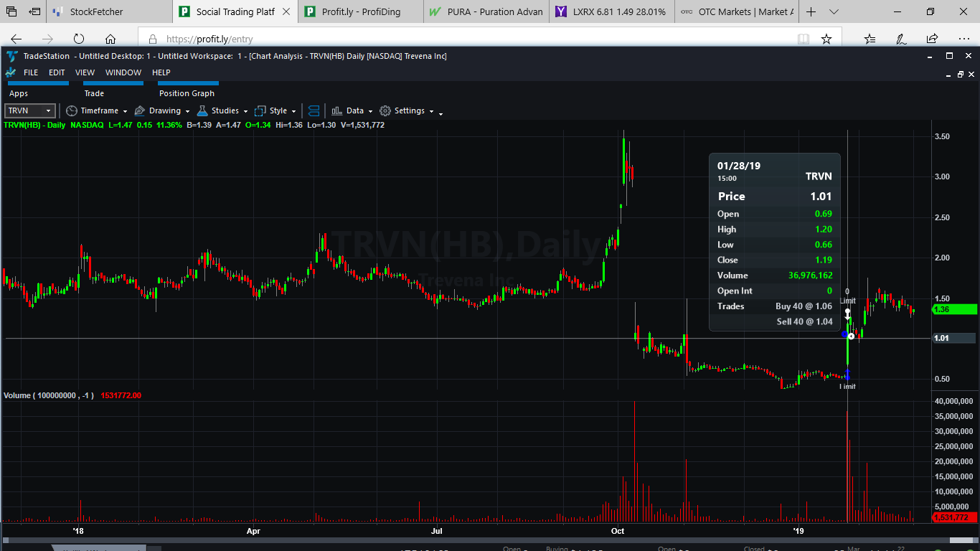The height and width of the screenshot is (551, 980).
Task: Click the set-tabs-aside icon in the browser
Action: click(x=35, y=12)
